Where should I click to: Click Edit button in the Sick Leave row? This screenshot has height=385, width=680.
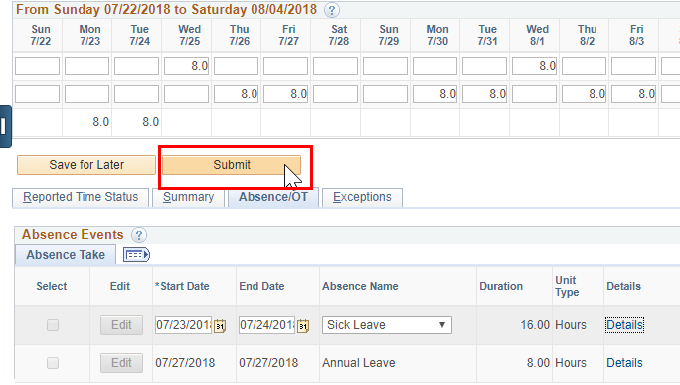[x=121, y=325]
